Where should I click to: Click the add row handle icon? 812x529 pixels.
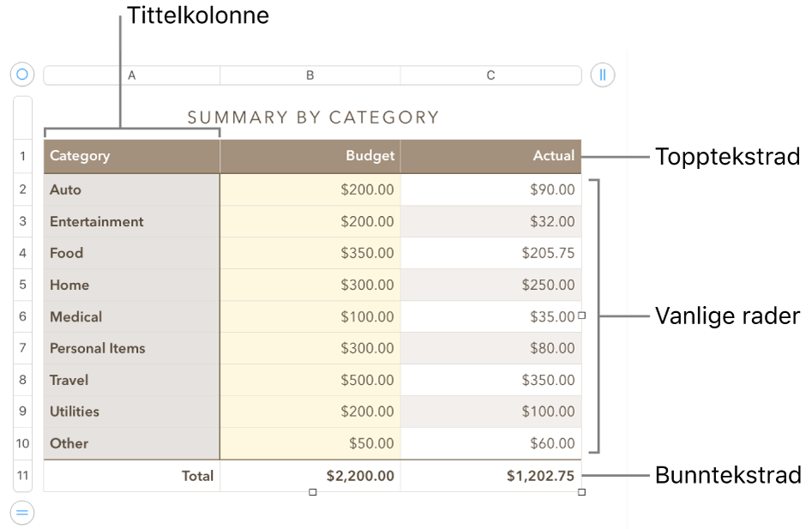[22, 514]
